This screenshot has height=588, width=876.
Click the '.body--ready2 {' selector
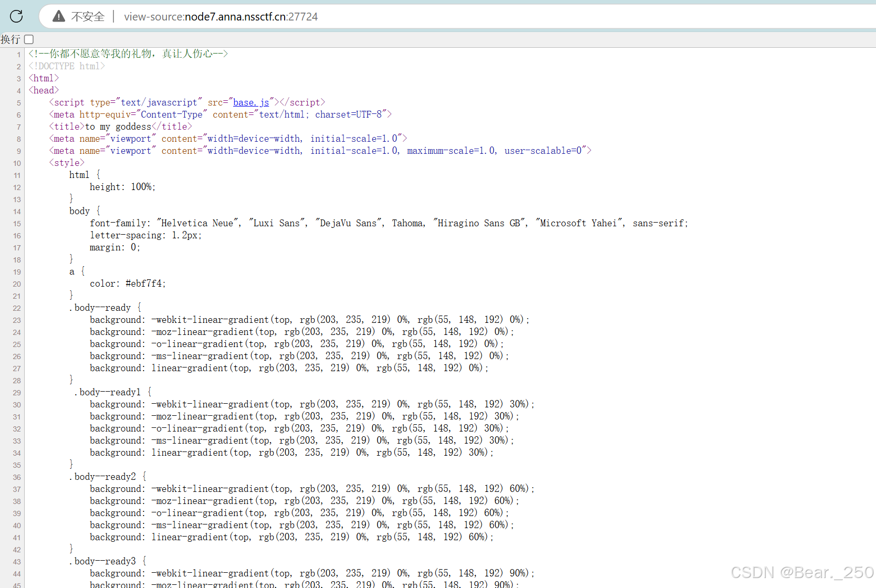tap(108, 477)
